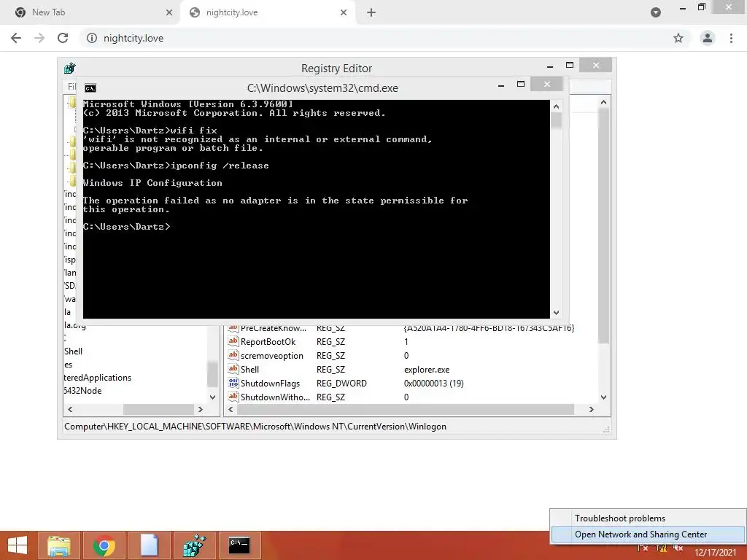Close the cmd.exe window
Image resolution: width=747 pixels, height=560 pixels.
(x=547, y=84)
